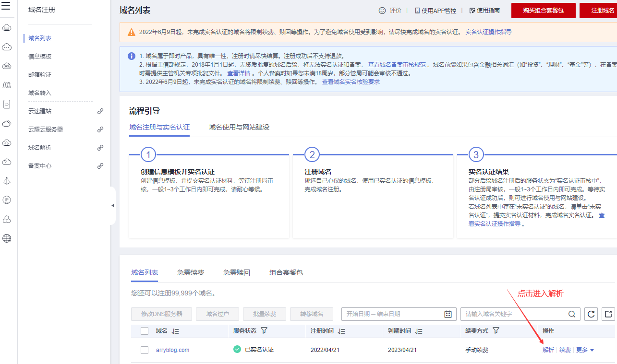The width and height of the screenshot is (617, 364).
Task: Tick the checkbox for arryblog.com row
Action: tap(145, 350)
